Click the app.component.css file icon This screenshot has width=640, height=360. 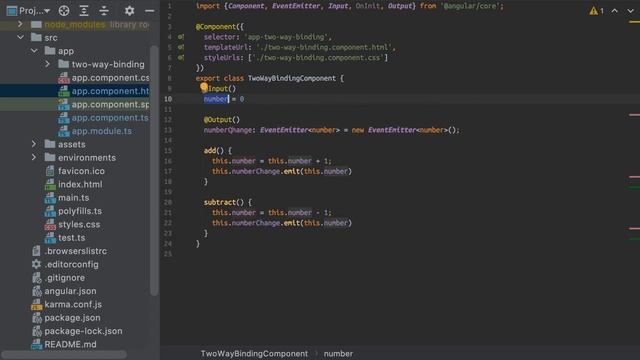pos(64,78)
